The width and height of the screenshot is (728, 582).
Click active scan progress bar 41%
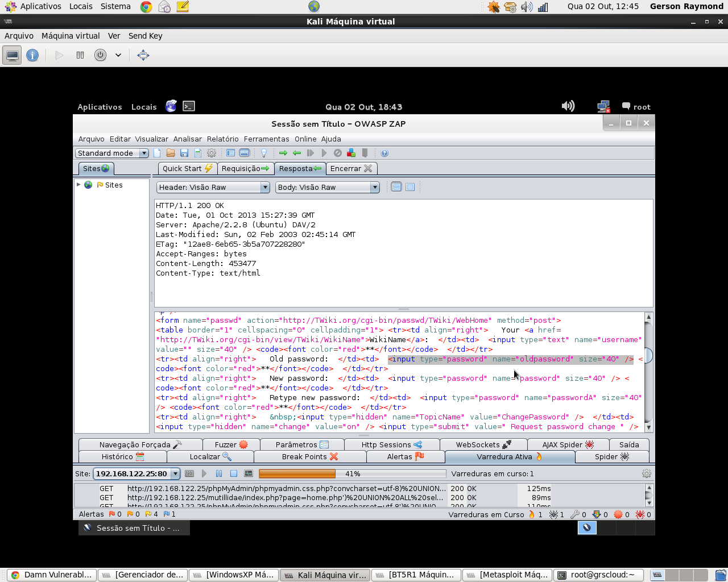pos(352,473)
